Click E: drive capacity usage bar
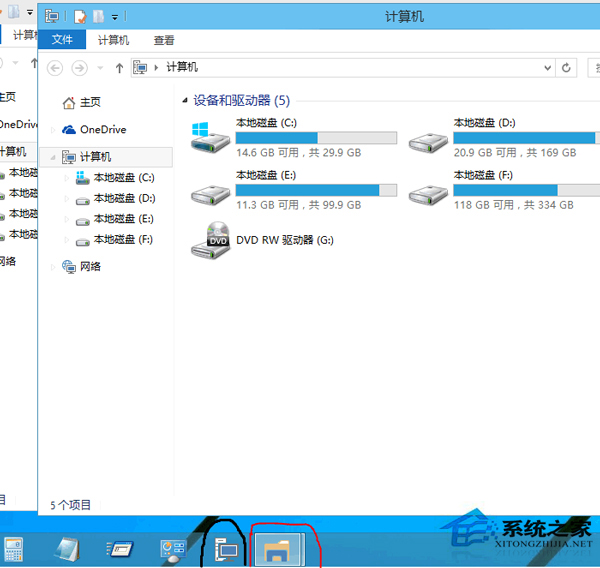This screenshot has width=600, height=568. point(316,190)
